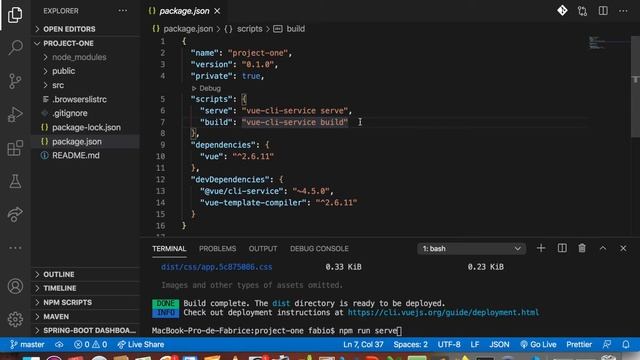Open editor more actions menu

(x=623, y=11)
